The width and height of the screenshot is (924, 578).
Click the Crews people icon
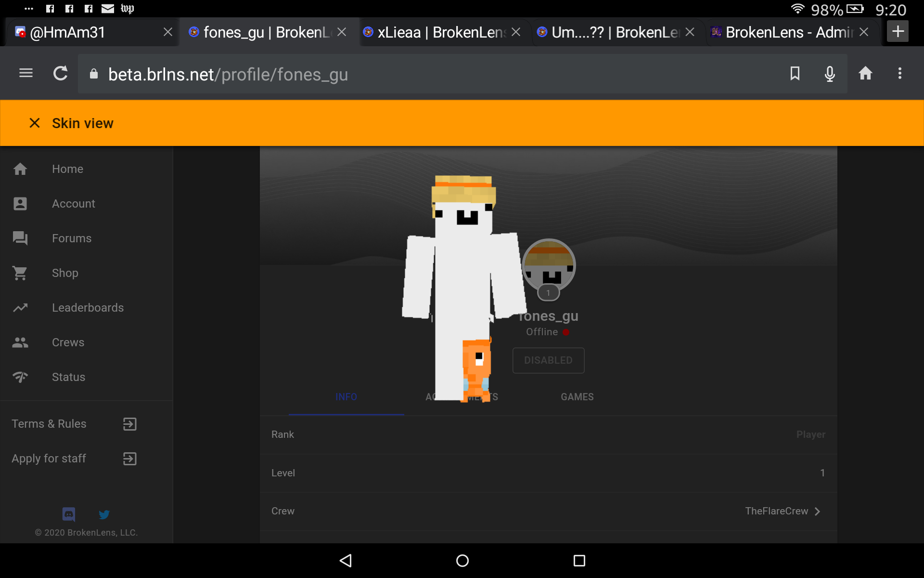click(x=20, y=342)
